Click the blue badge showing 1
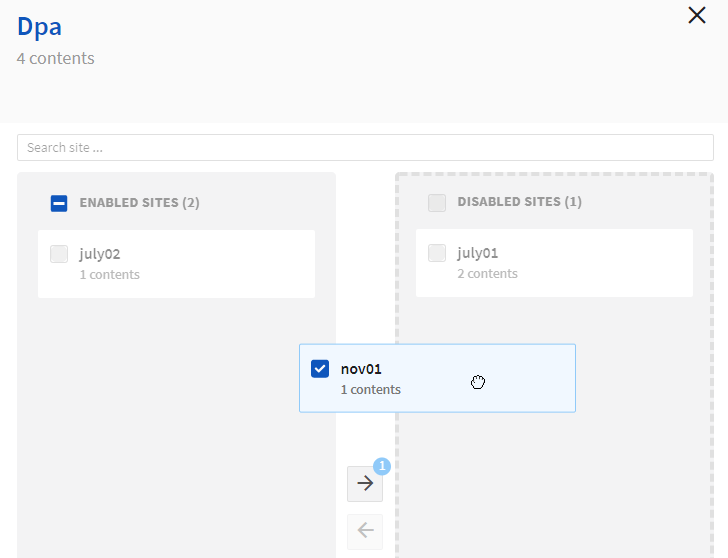 (382, 466)
